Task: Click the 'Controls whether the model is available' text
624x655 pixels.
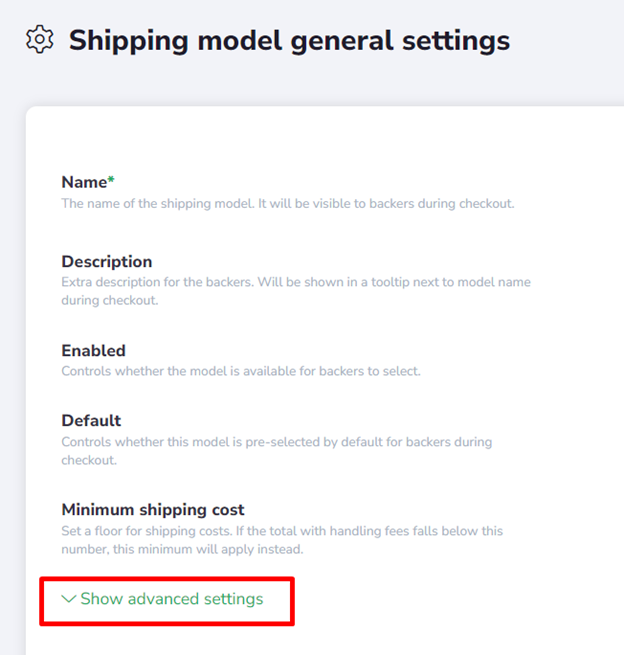Action: [x=241, y=371]
